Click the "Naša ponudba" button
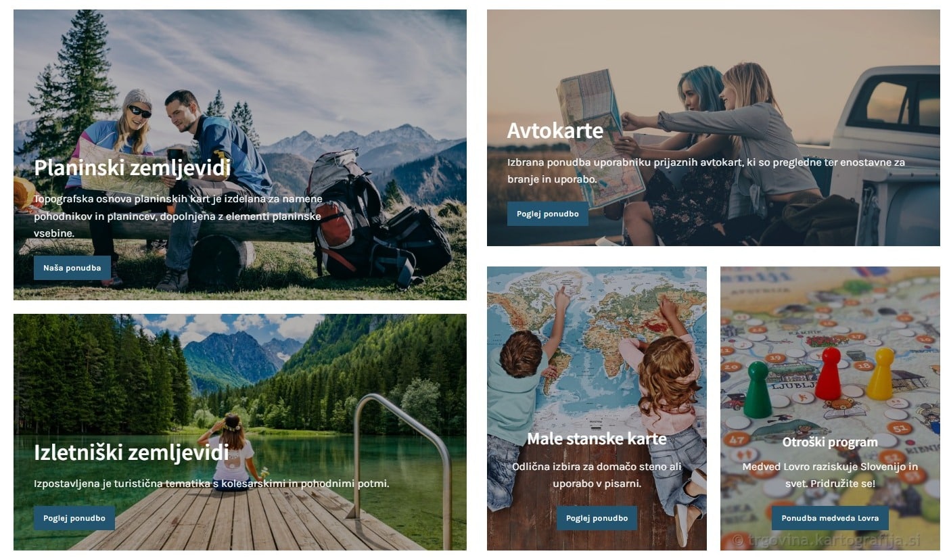This screenshot has width=949, height=560. click(x=72, y=268)
